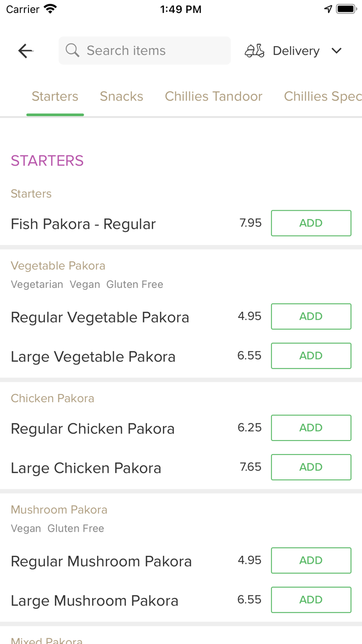The image size is (362, 644).
Task: Switch to the Snacks tab
Action: click(122, 96)
